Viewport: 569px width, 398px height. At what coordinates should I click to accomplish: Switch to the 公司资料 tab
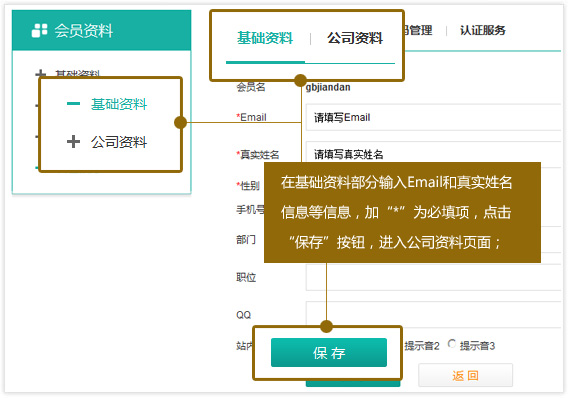tap(355, 38)
